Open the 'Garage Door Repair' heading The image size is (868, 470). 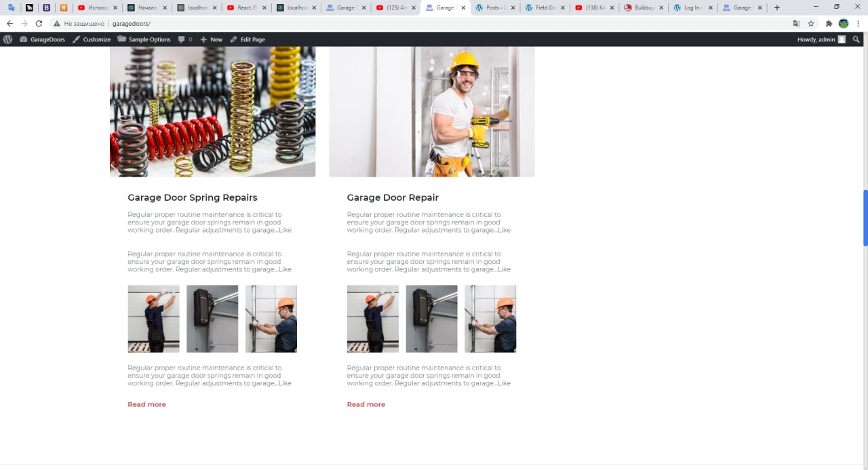click(x=393, y=197)
